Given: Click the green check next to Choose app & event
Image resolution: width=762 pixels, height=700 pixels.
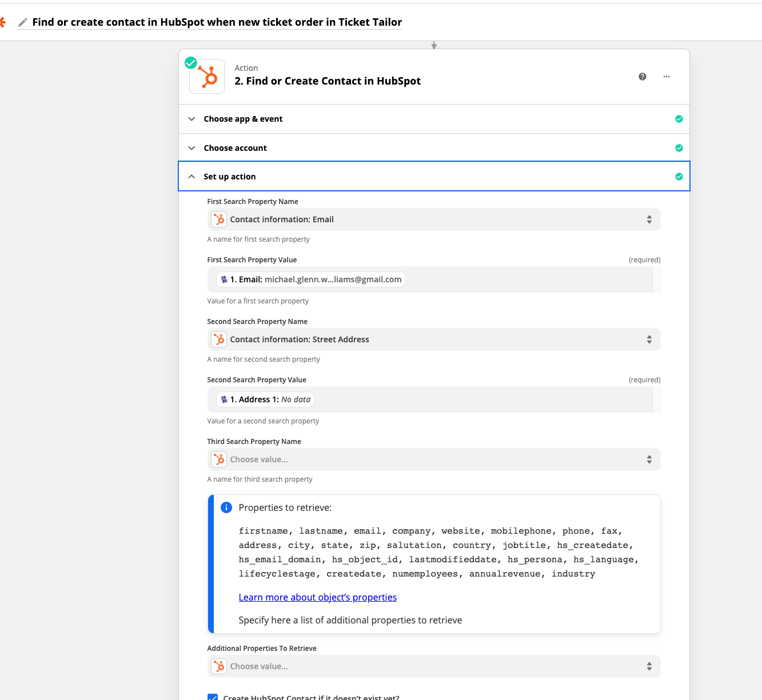Looking at the screenshot, I should 679,119.
